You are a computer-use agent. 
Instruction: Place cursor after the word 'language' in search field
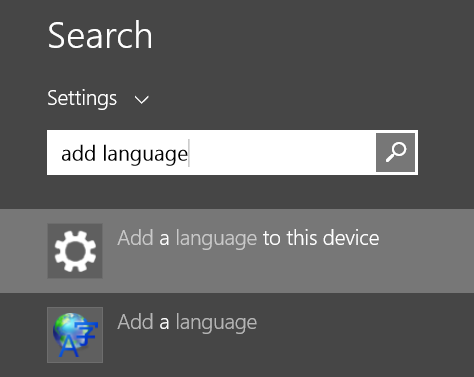click(x=189, y=153)
